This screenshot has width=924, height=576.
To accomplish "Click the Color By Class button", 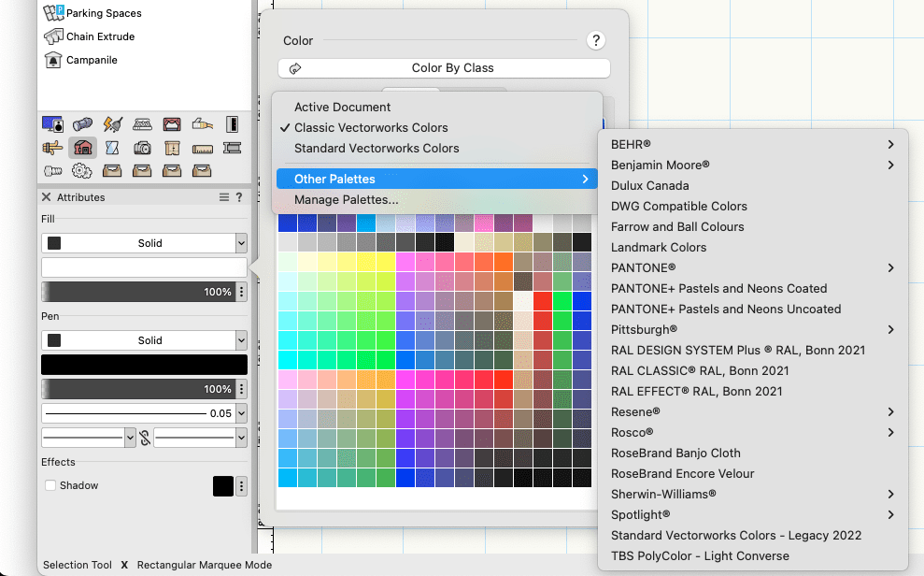I will [x=444, y=68].
